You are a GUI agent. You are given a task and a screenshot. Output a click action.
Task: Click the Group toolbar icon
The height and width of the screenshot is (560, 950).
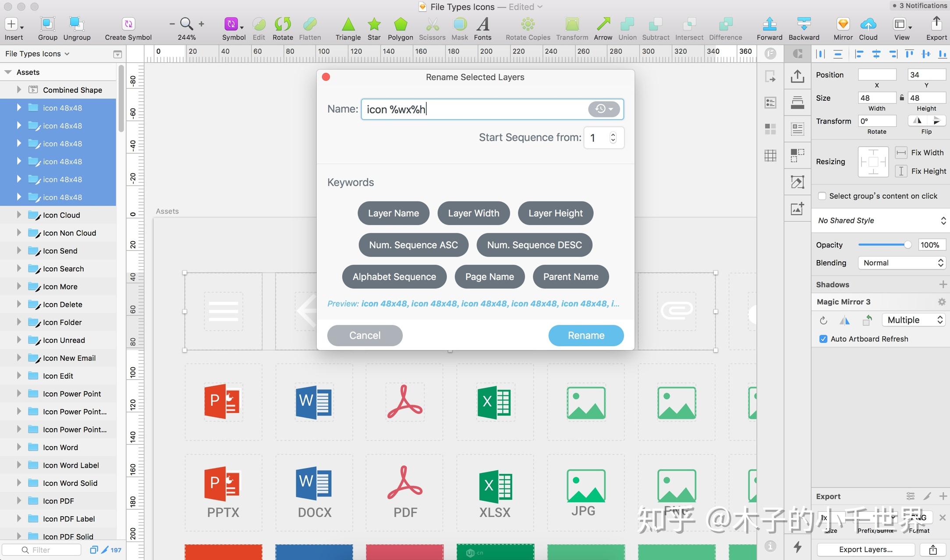click(x=47, y=24)
